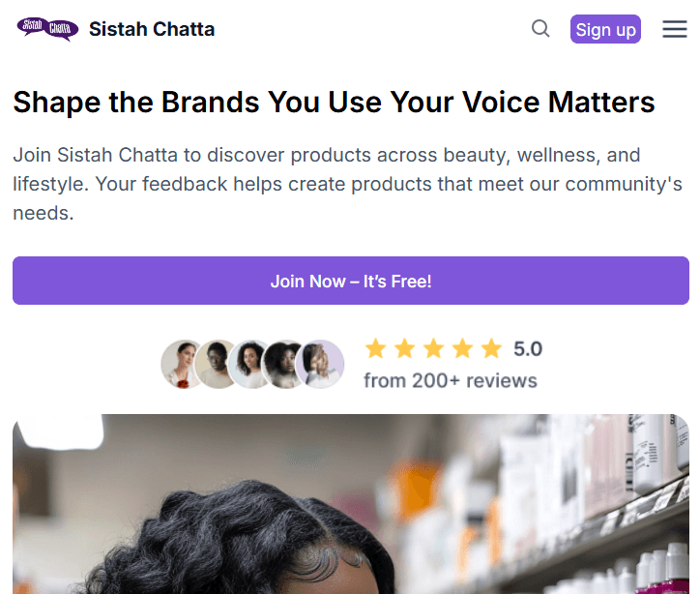Click the from 200+ reviews text
Image resolution: width=700 pixels, height=594 pixels.
pyautogui.click(x=451, y=381)
